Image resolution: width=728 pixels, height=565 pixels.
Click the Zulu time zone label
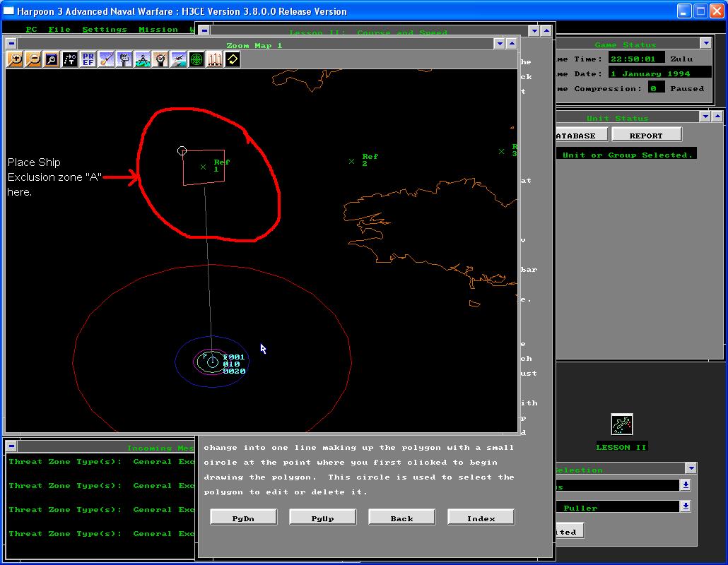(x=681, y=59)
